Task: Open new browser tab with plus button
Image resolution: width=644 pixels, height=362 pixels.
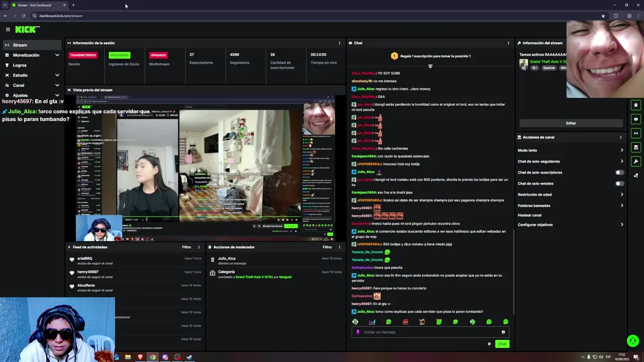Action: click(73, 5)
